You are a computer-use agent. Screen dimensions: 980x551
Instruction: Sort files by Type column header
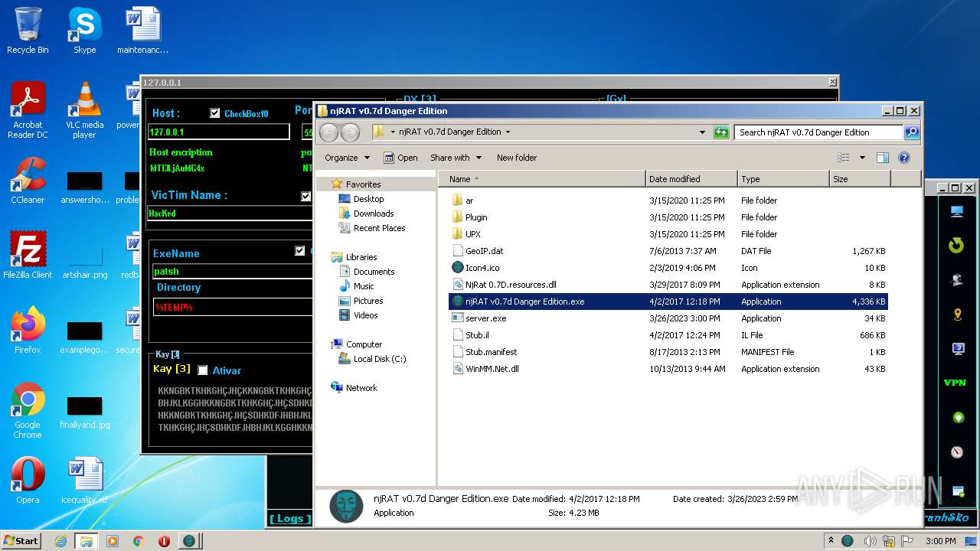tap(783, 179)
